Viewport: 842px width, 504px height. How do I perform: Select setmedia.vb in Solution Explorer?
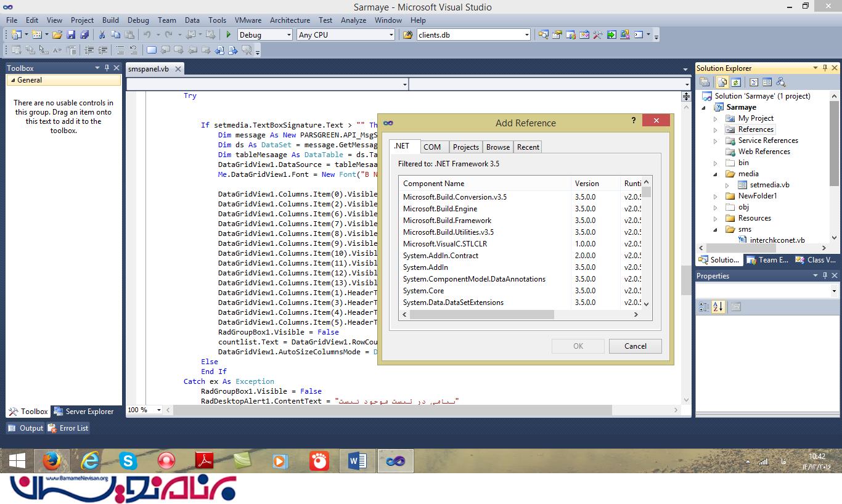point(769,185)
